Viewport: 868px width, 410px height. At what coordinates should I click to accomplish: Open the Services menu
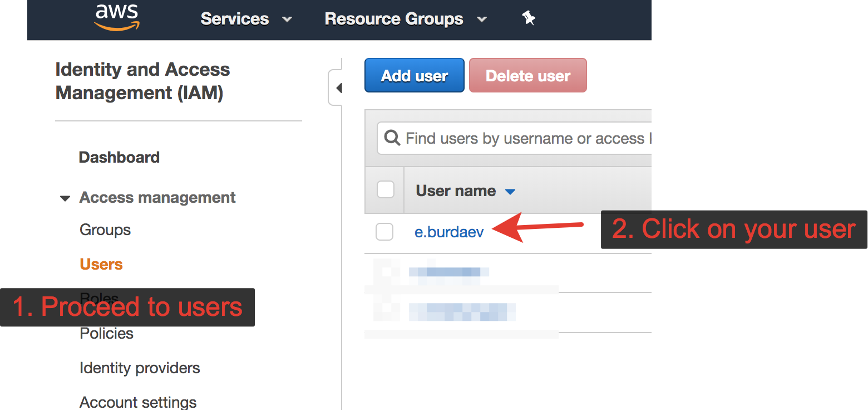pyautogui.click(x=246, y=19)
